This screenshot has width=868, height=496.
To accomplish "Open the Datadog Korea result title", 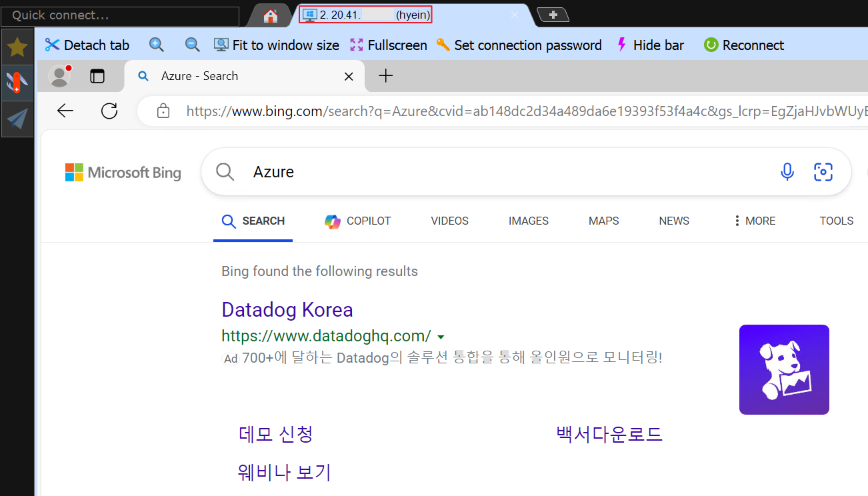I will pyautogui.click(x=287, y=310).
